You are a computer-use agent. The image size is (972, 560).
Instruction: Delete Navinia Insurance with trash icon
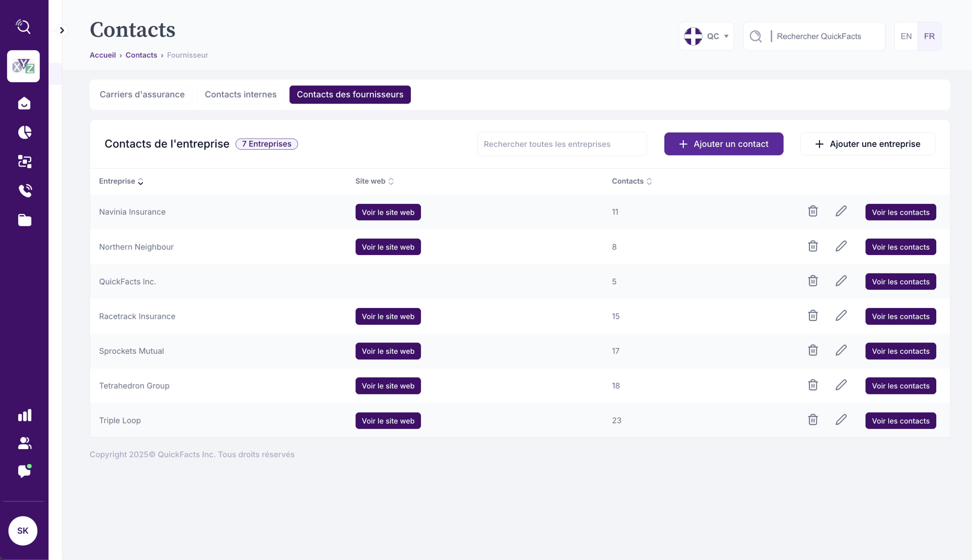point(813,211)
